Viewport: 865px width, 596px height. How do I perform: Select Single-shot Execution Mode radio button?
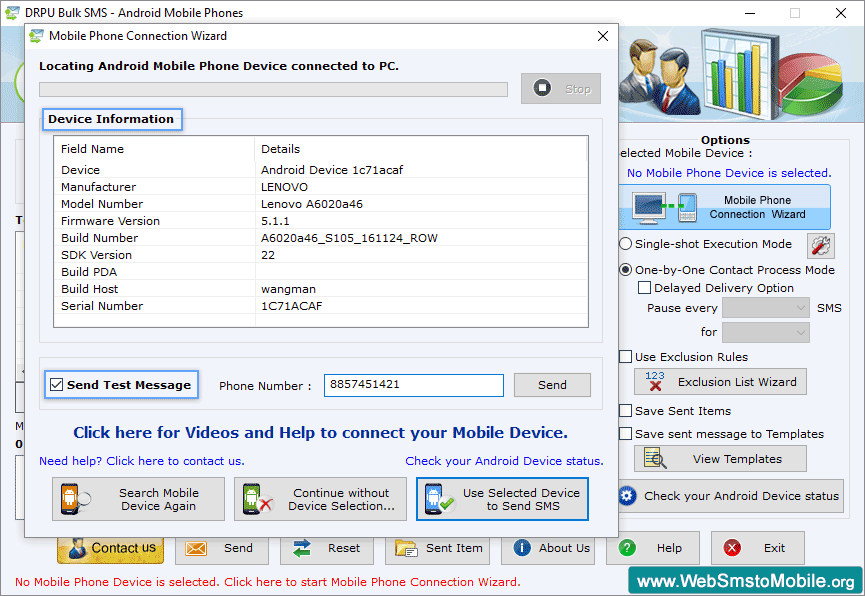pos(626,244)
